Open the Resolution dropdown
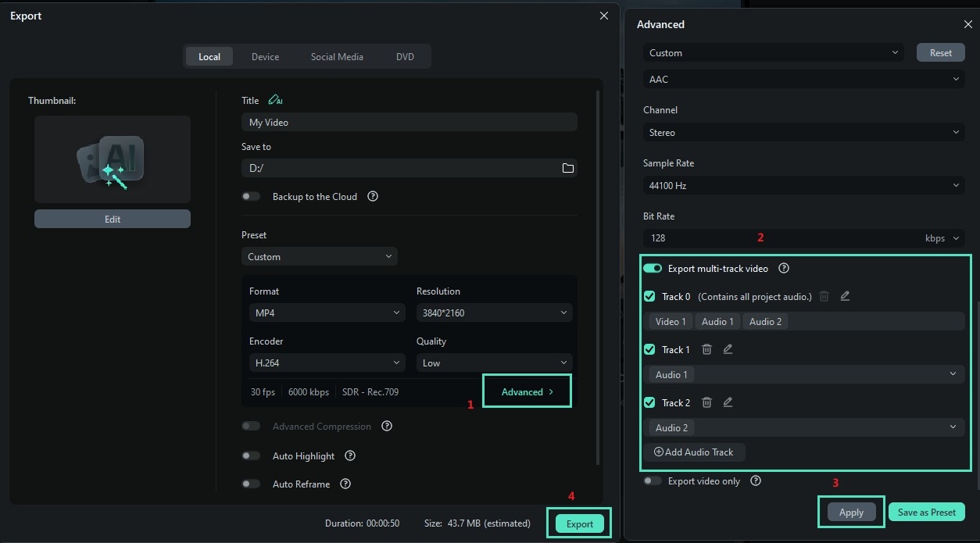The image size is (980, 543). pyautogui.click(x=494, y=312)
